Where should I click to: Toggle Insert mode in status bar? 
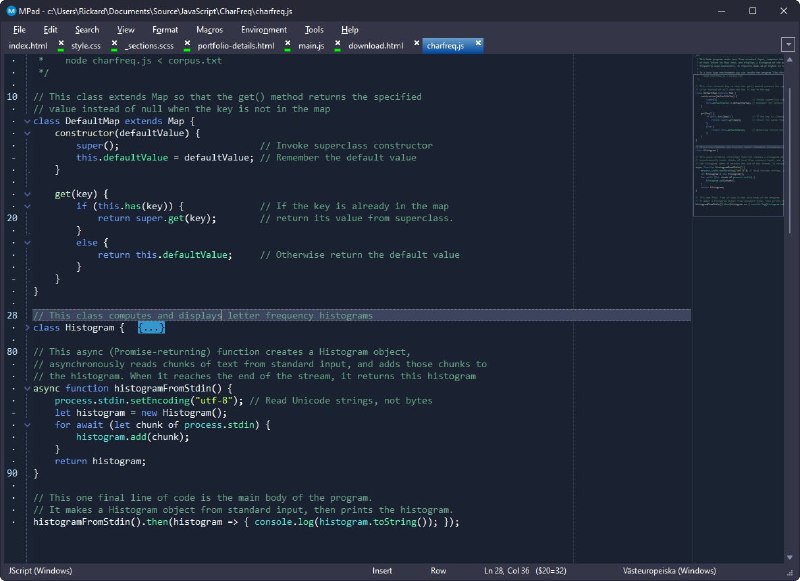pyautogui.click(x=382, y=571)
